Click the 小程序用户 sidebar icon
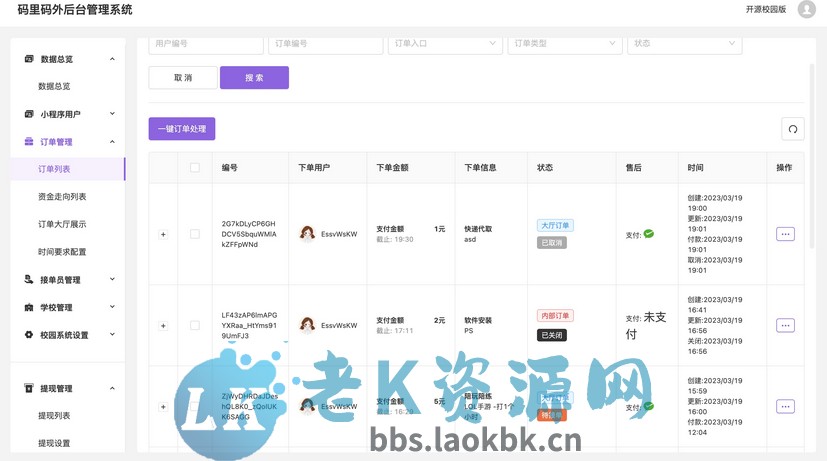 point(29,114)
